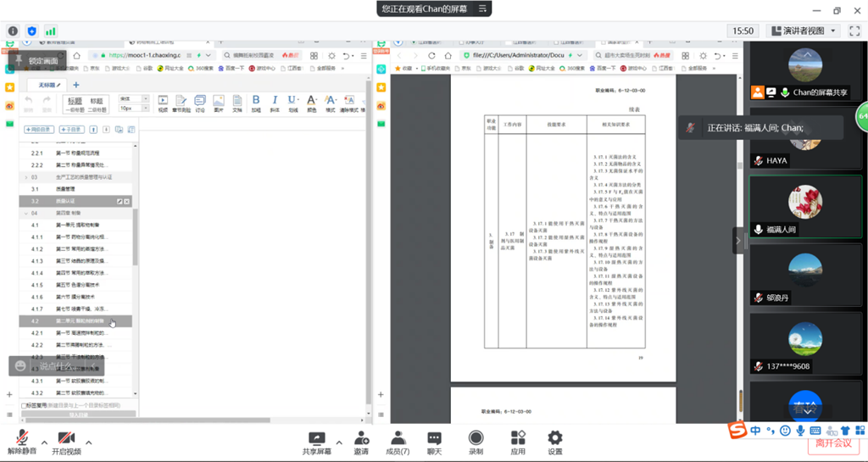Insert 章节测验 chapter quiz icon
The image size is (868, 462).
click(181, 103)
